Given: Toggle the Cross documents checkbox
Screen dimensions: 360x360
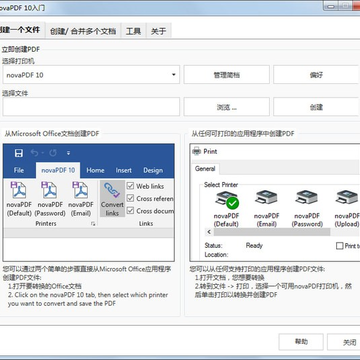Looking at the screenshot, I should 130,211.
